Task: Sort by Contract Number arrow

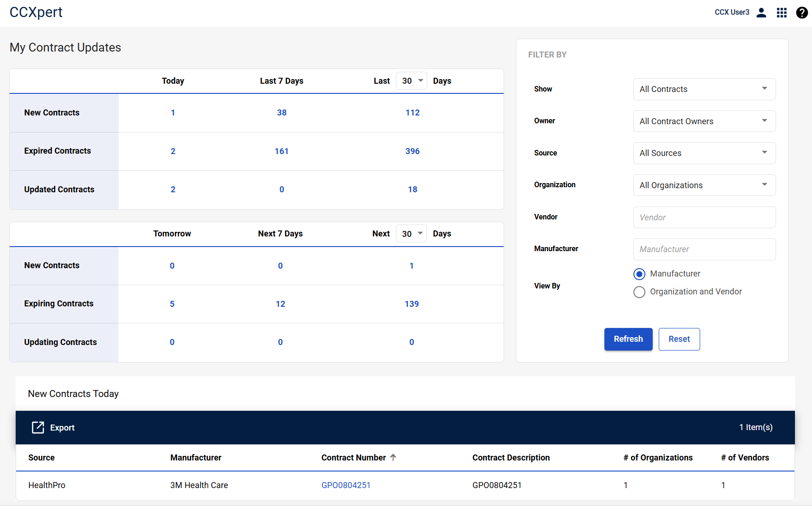Action: point(393,457)
